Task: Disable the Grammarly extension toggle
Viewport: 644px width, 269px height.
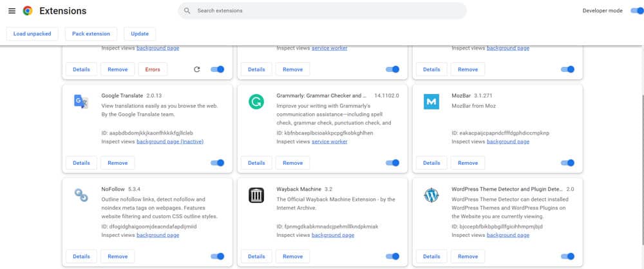Action: click(x=393, y=163)
